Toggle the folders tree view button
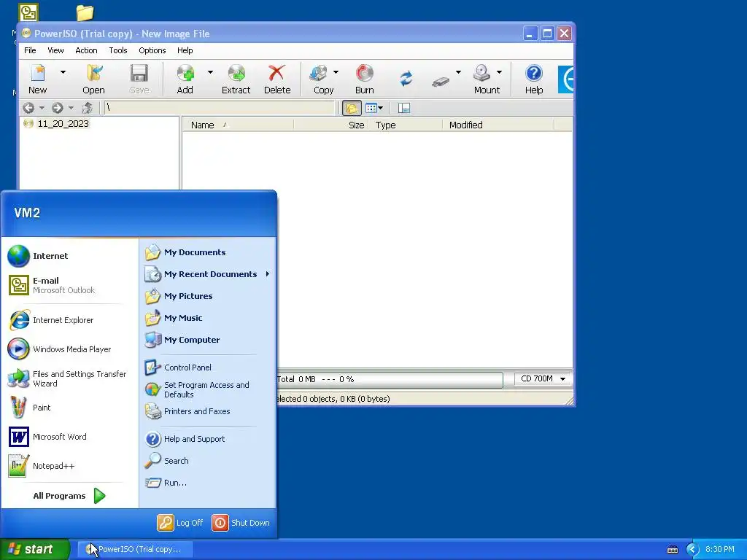This screenshot has width=747, height=560. (352, 108)
